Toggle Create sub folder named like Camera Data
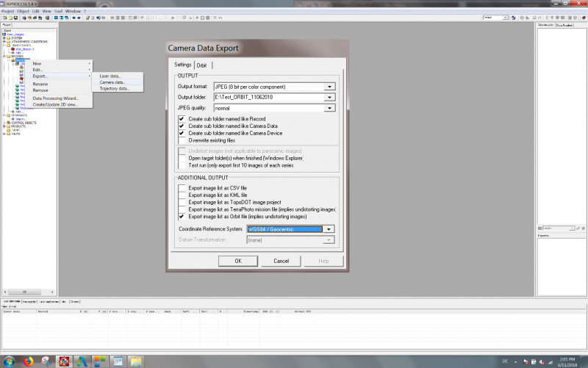 [x=182, y=126]
